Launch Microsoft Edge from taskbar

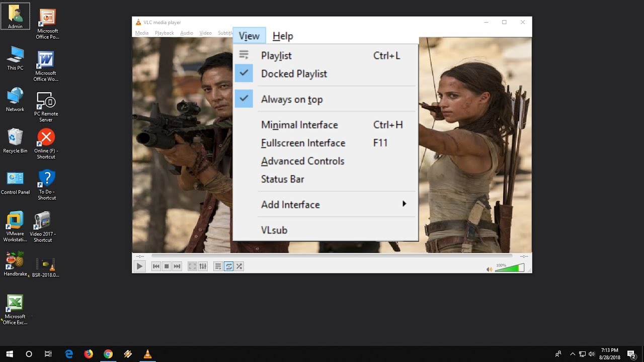click(69, 354)
